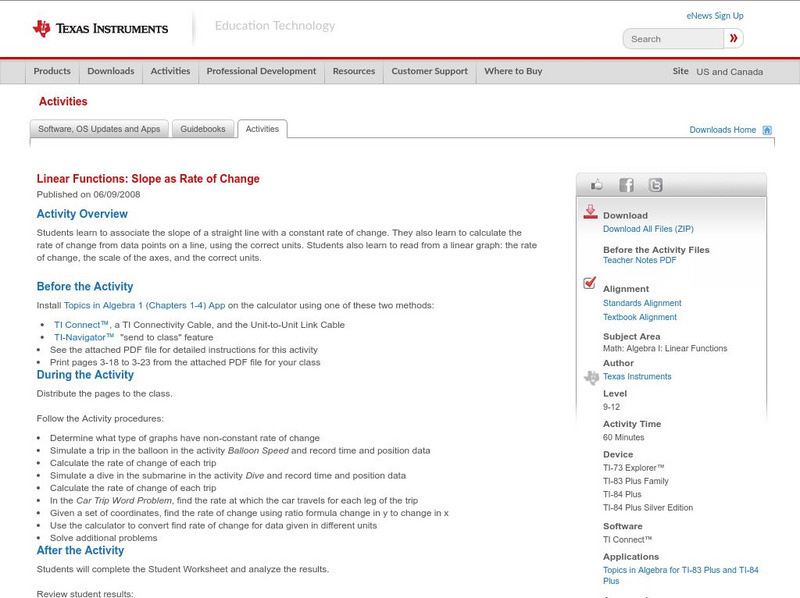The height and width of the screenshot is (598, 800).
Task: Open the TI-Navigator link
Action: [x=84, y=337]
